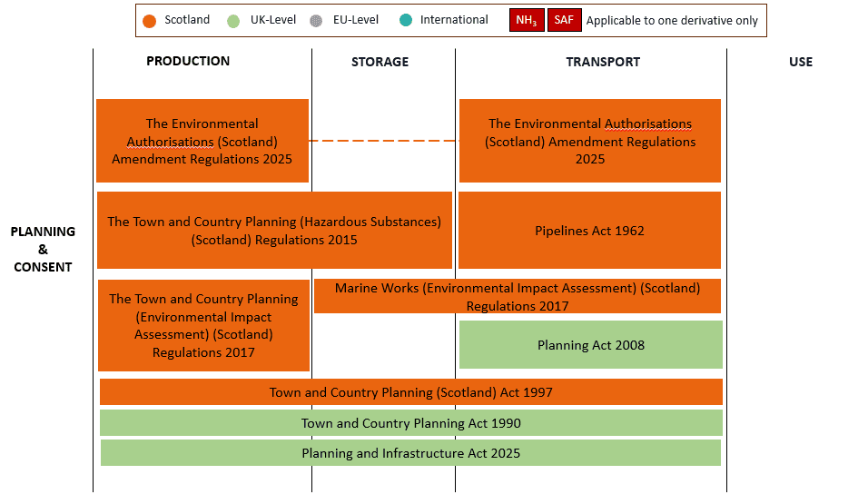
Task: Click the 'Scotland' legend label
Action: [x=187, y=20]
